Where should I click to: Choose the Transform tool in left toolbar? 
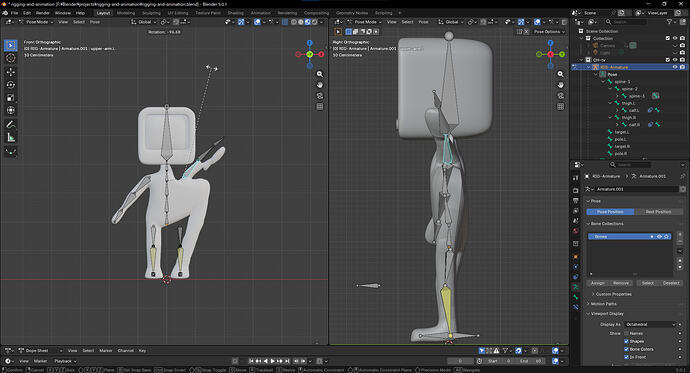(11, 110)
